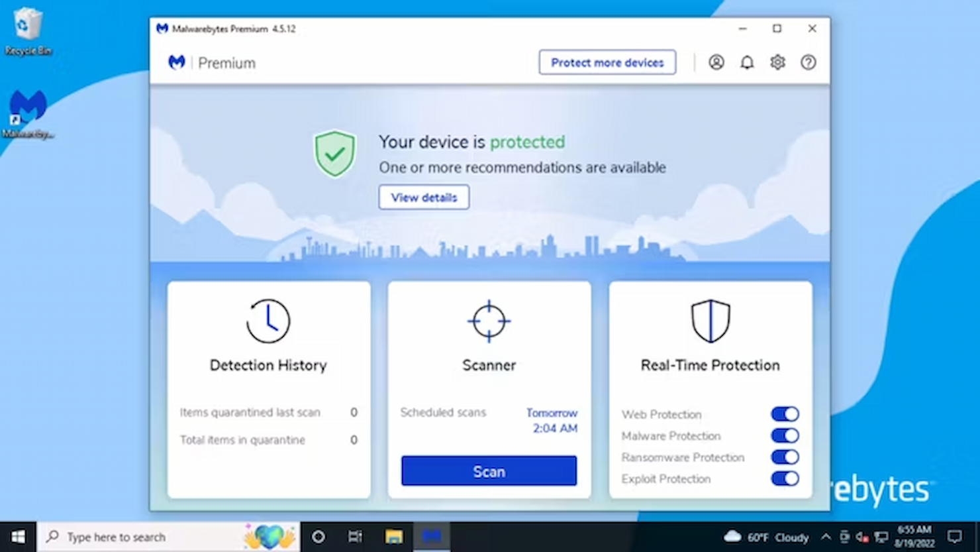This screenshot has width=980, height=552.
Task: Open File Explorer from the taskbar
Action: click(394, 537)
